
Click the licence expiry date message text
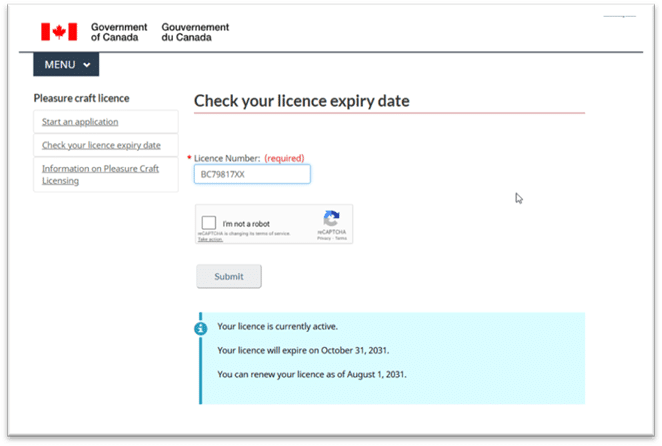304,350
